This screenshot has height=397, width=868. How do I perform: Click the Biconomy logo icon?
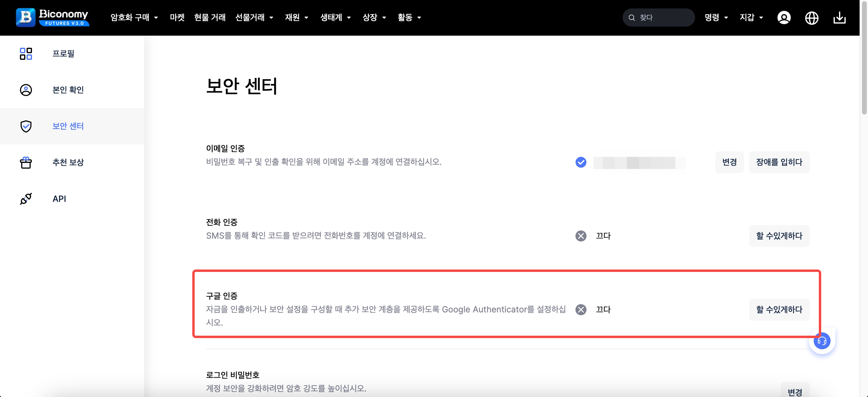coord(26,18)
